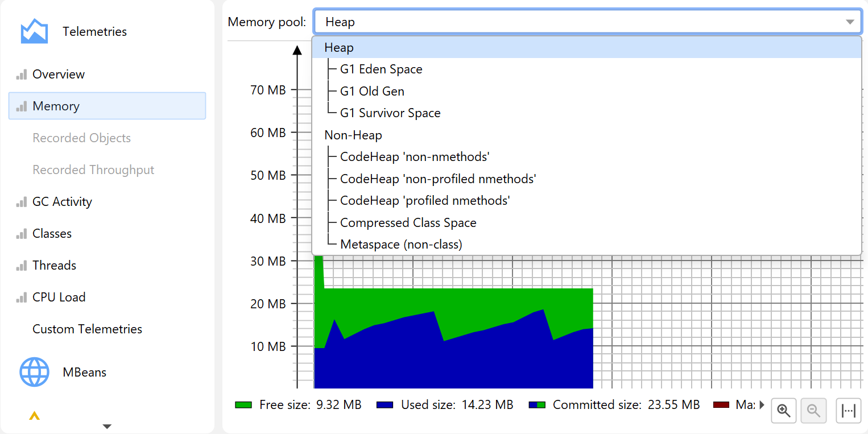Open Custom Telemetries in the sidebar
Screen dimensions: 868x434
coord(87,329)
